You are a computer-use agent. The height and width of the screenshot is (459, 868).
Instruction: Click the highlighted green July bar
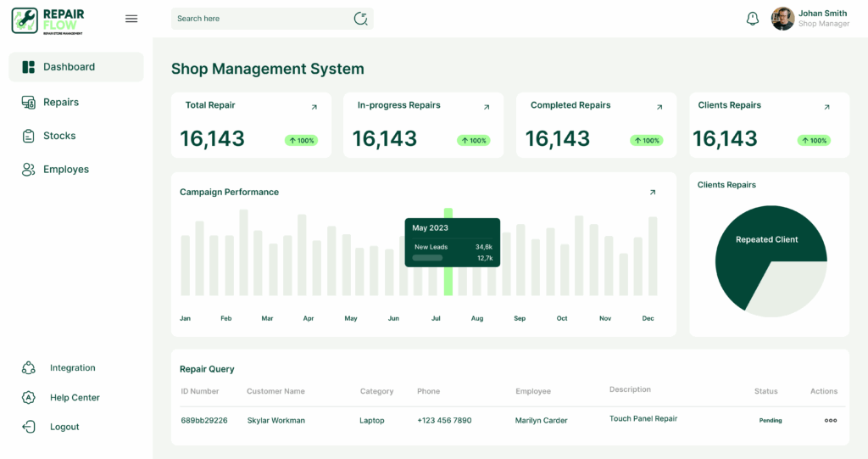(x=448, y=280)
